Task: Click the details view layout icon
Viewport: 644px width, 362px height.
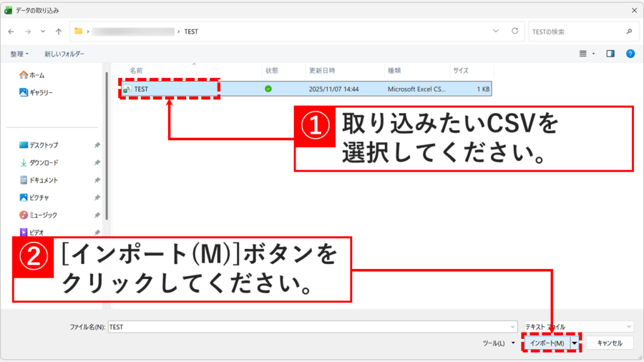Action: (x=582, y=53)
